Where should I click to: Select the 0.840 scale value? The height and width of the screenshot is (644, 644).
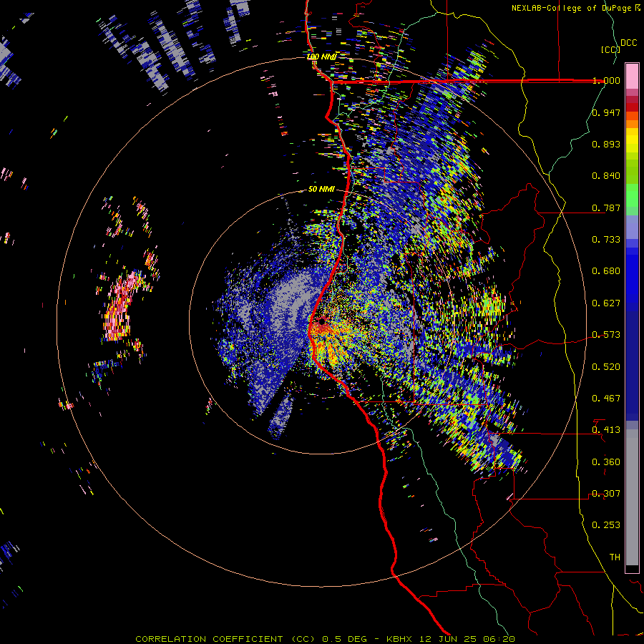tap(606, 176)
